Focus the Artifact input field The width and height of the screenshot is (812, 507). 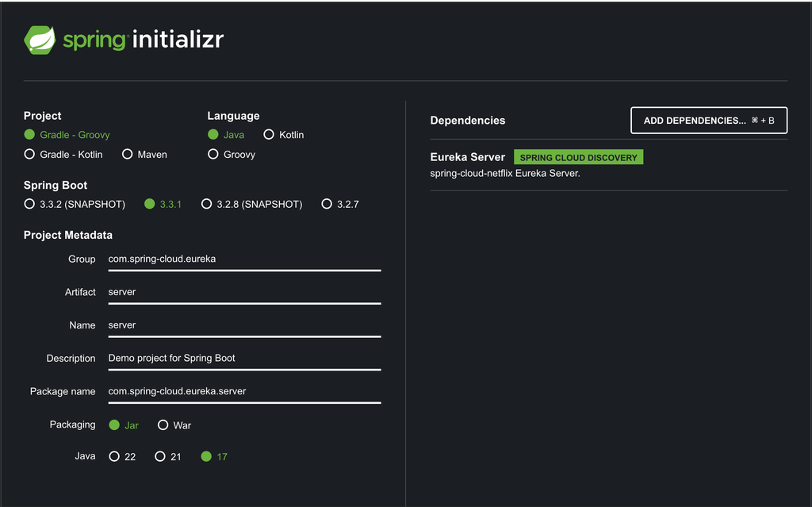[244, 293]
